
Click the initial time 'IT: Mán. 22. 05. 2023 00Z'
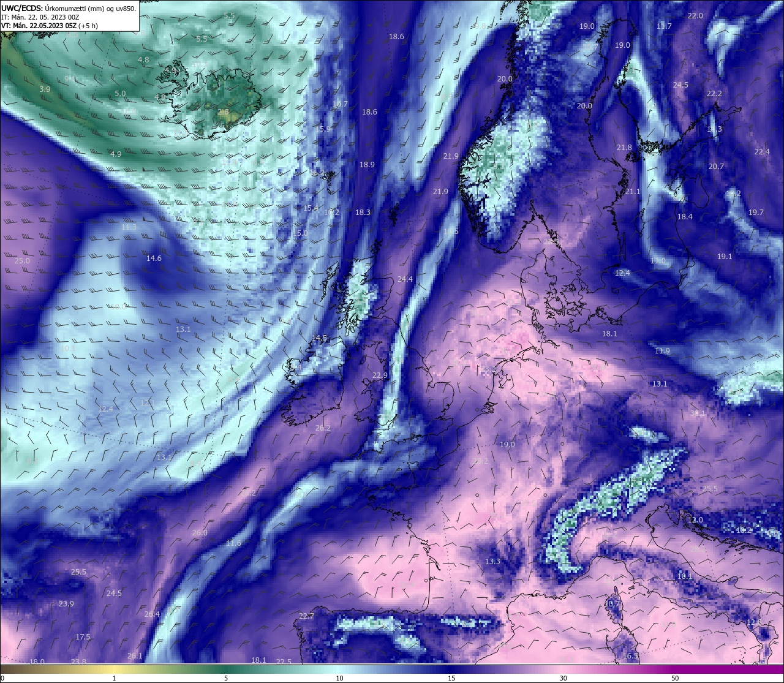tap(40, 17)
